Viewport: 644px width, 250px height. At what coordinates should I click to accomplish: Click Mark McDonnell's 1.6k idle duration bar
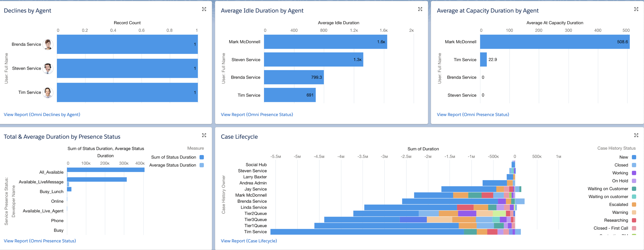pos(325,42)
